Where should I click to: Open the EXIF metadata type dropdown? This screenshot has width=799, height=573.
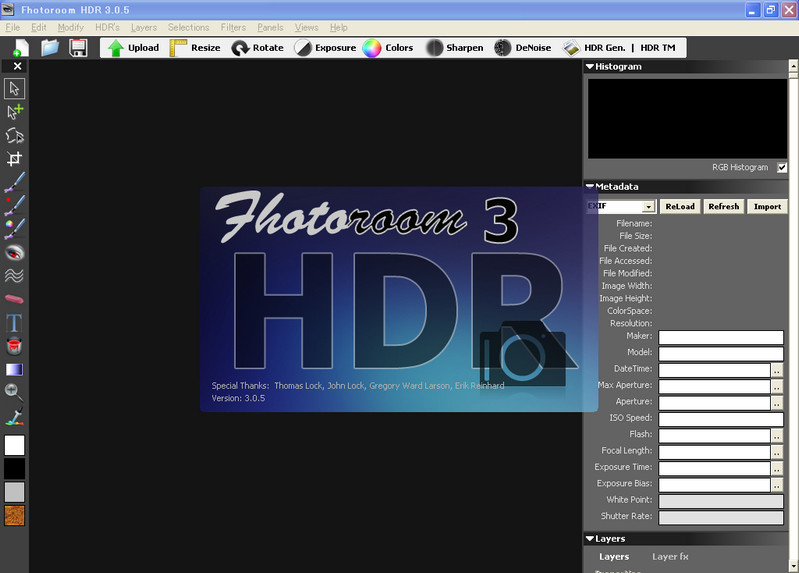tap(648, 206)
